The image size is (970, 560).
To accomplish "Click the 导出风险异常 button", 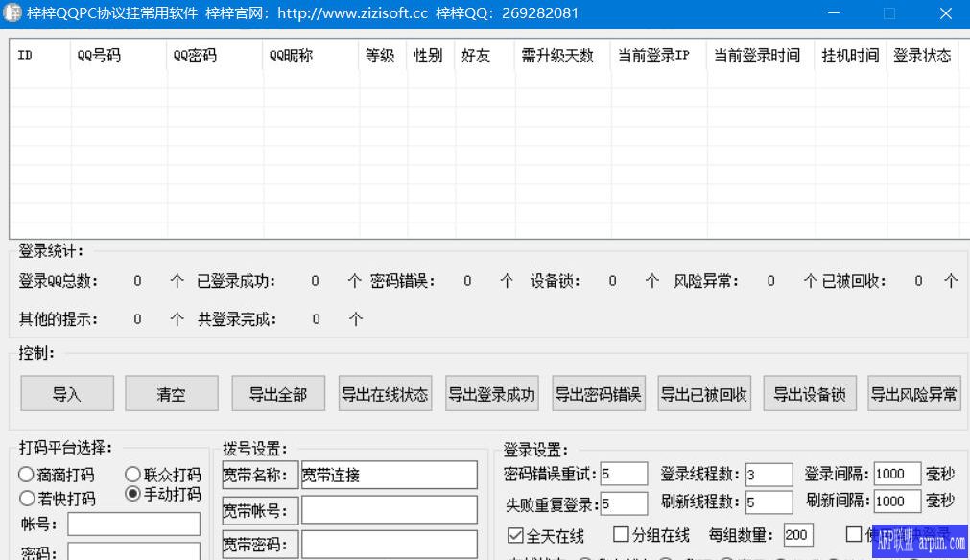I will pos(914,394).
